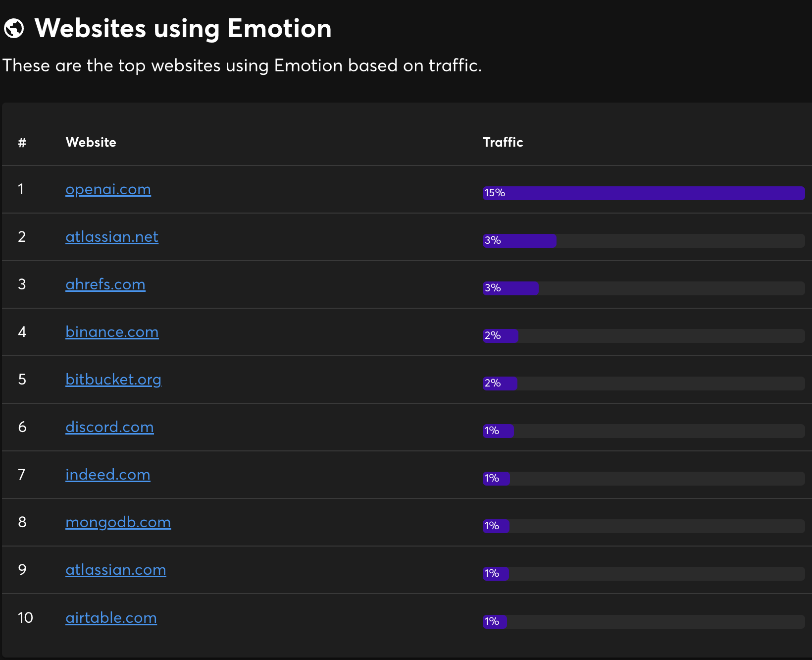The image size is (812, 660).
Task: Open the atlassian.net website link
Action: pos(112,237)
